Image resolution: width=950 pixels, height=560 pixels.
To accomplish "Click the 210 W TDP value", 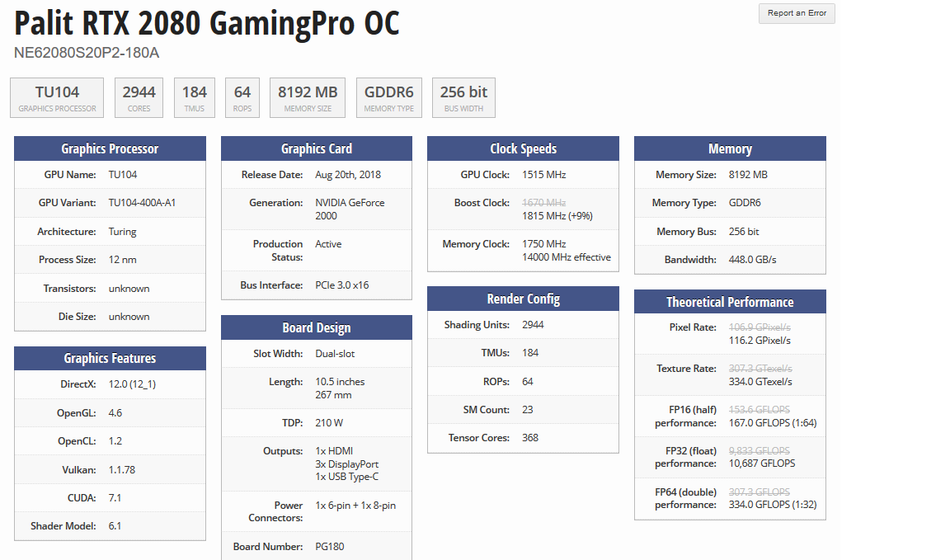I will (x=329, y=422).
